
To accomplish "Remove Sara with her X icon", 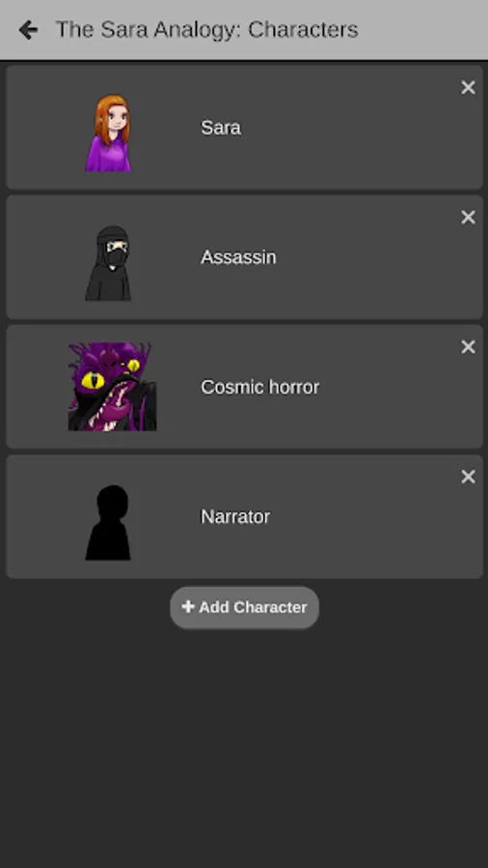I will 468,88.
